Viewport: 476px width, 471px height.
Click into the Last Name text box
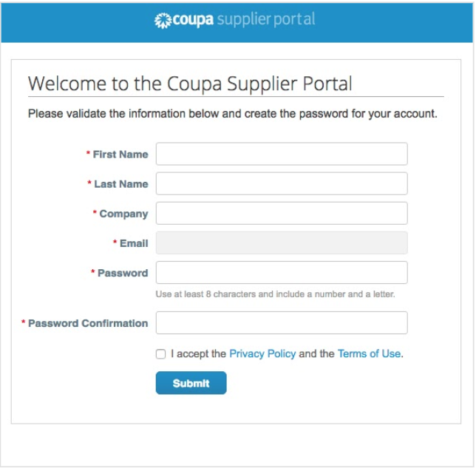click(x=282, y=183)
